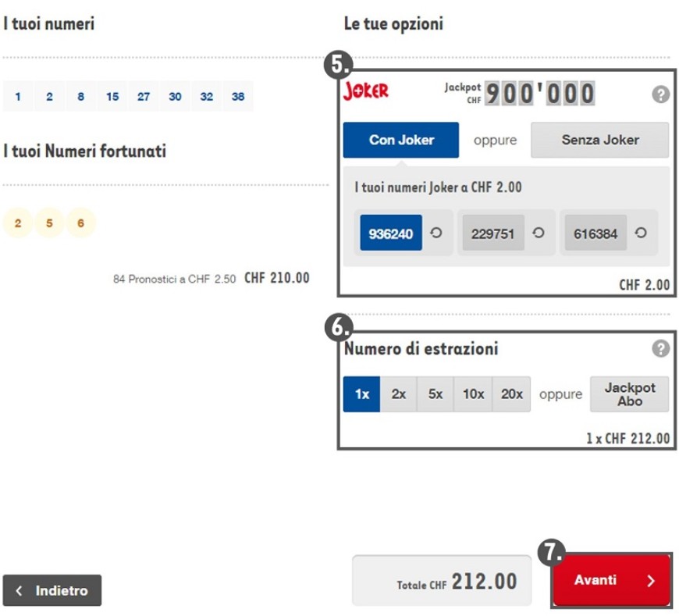Select 5x draws
Screen dimensions: 679x616
(435, 394)
